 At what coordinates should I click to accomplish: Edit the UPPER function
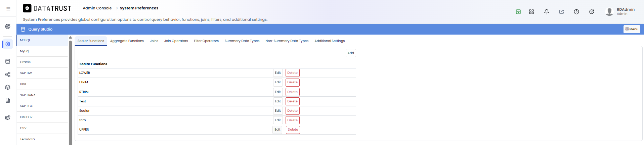tap(277, 130)
